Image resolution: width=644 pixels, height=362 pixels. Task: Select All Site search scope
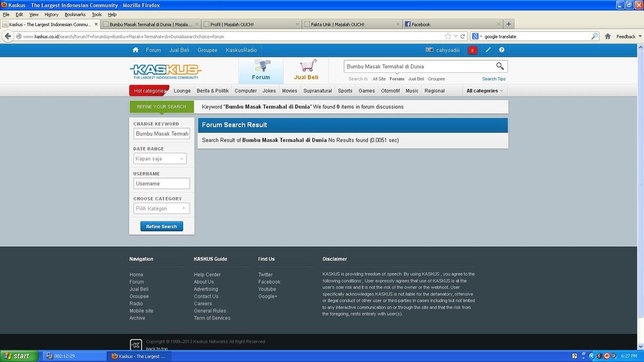pyautogui.click(x=379, y=79)
